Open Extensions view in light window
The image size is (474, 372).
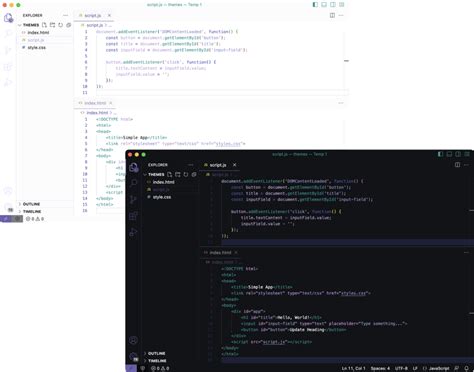point(8,66)
